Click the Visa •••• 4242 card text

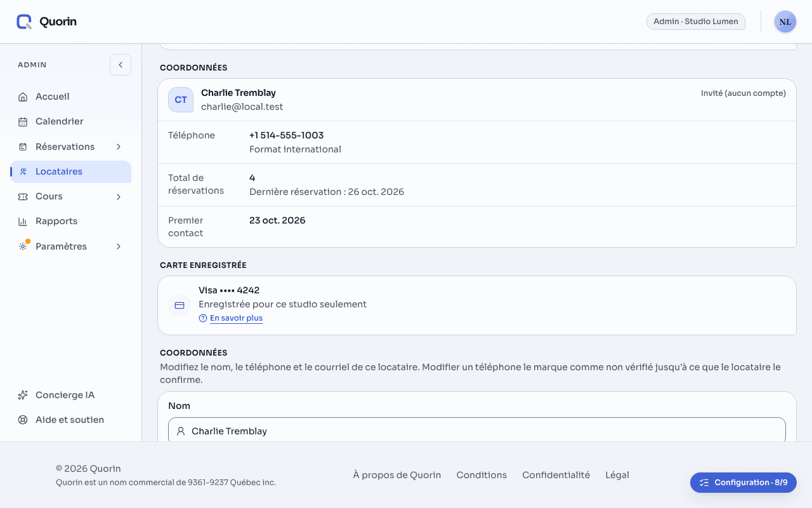click(229, 290)
